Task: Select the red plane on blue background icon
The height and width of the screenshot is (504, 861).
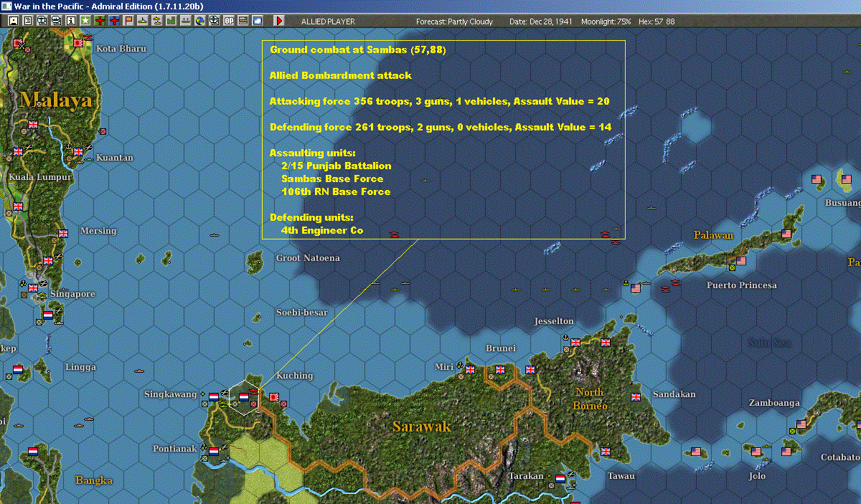Action: click(115, 21)
